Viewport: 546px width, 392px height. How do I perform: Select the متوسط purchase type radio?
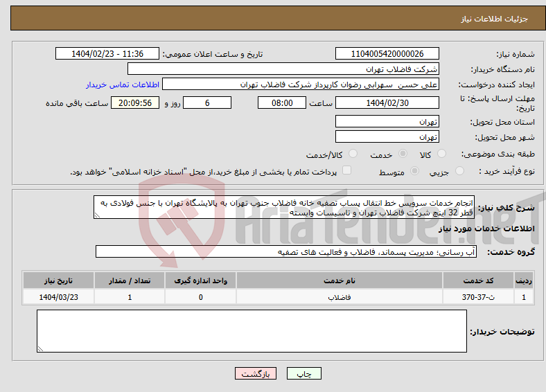(415, 170)
